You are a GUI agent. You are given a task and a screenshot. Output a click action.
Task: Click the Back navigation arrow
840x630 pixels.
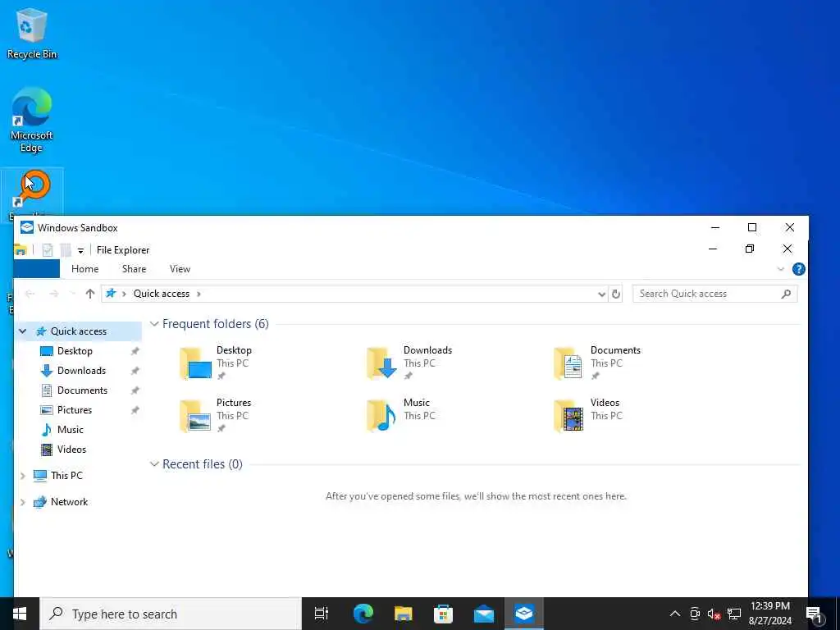30,294
